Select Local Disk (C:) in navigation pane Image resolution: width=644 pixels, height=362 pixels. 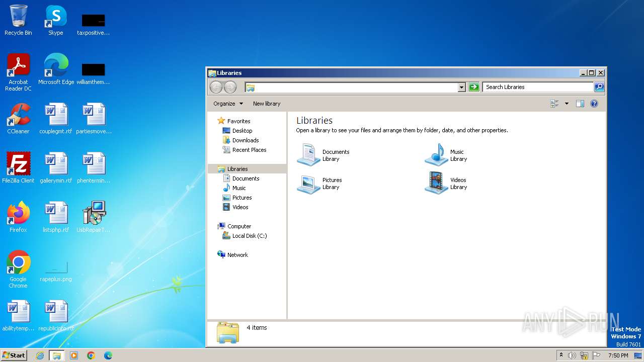point(245,236)
